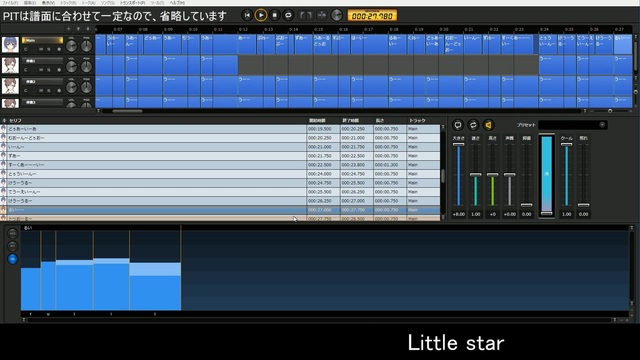Screen dimensions: 640x360
Task: Open the ヘルプ menu in the menu bar
Action: pyautogui.click(x=177, y=2)
